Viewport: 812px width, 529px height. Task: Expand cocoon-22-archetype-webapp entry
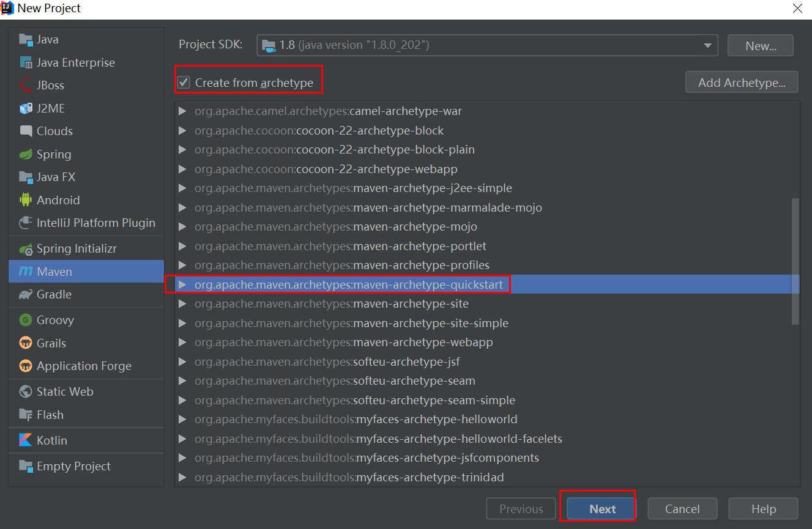(182, 169)
